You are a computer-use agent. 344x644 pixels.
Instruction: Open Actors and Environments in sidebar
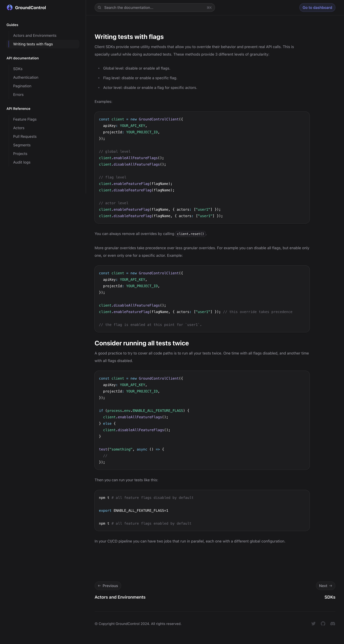pos(35,35)
